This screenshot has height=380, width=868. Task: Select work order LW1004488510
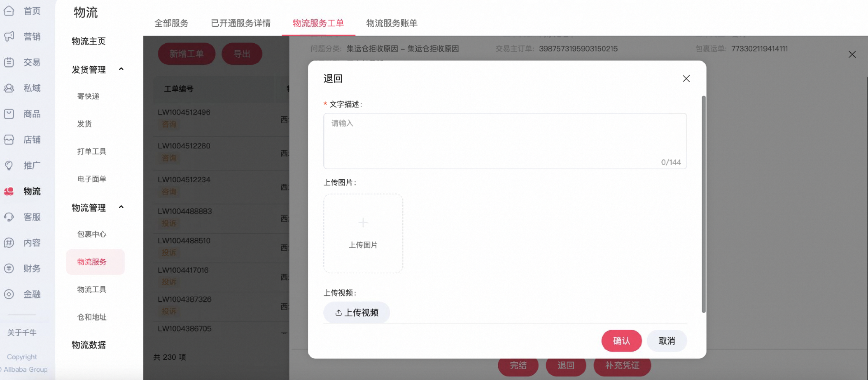(184, 241)
